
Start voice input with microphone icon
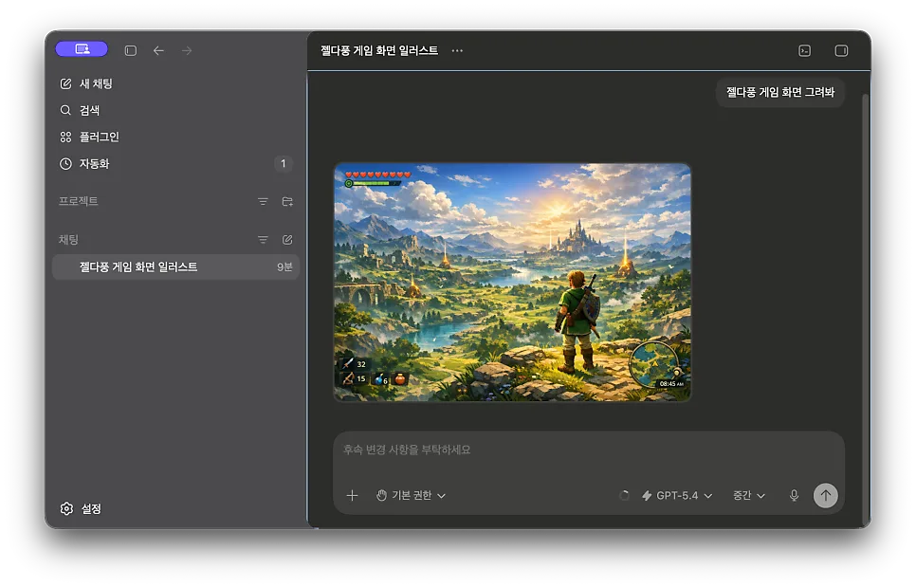(794, 496)
